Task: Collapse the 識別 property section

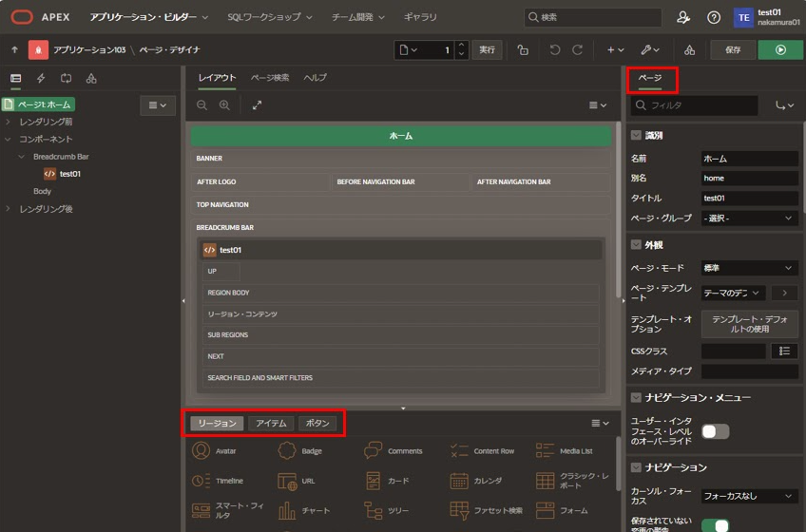Action: pyautogui.click(x=636, y=135)
